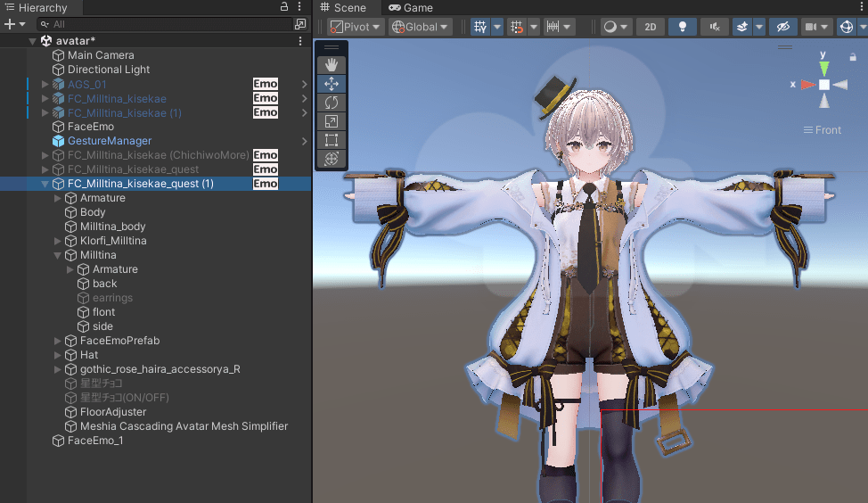
Task: Select the Rotate tool
Action: tap(331, 103)
